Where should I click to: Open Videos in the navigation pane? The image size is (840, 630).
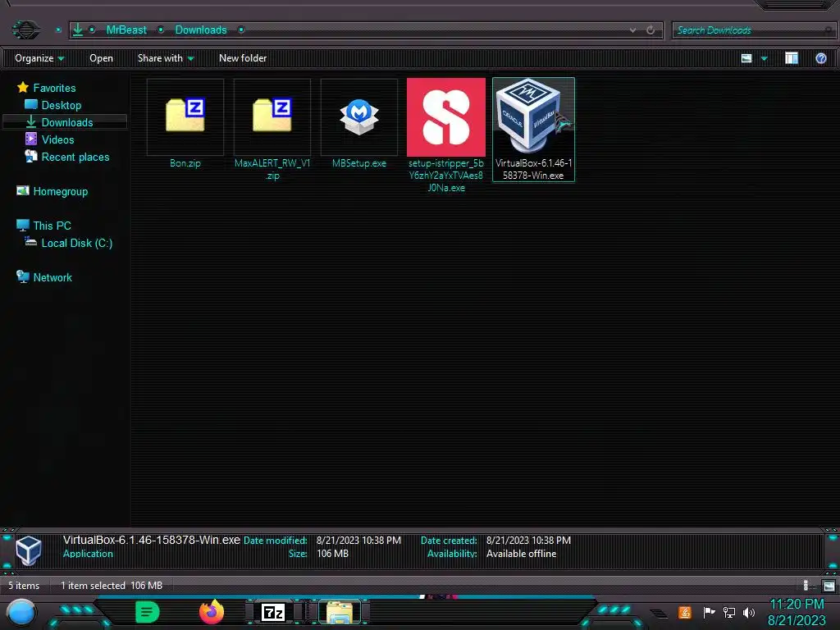click(58, 139)
